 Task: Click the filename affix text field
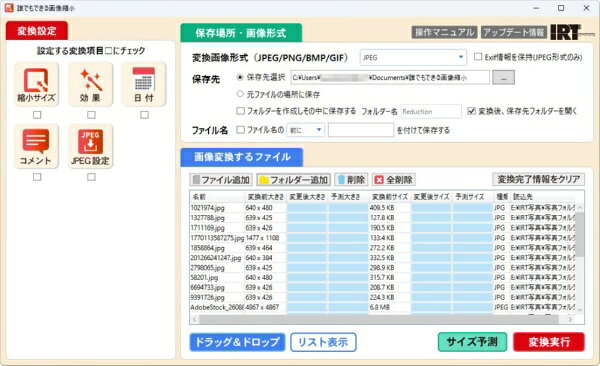(x=361, y=130)
